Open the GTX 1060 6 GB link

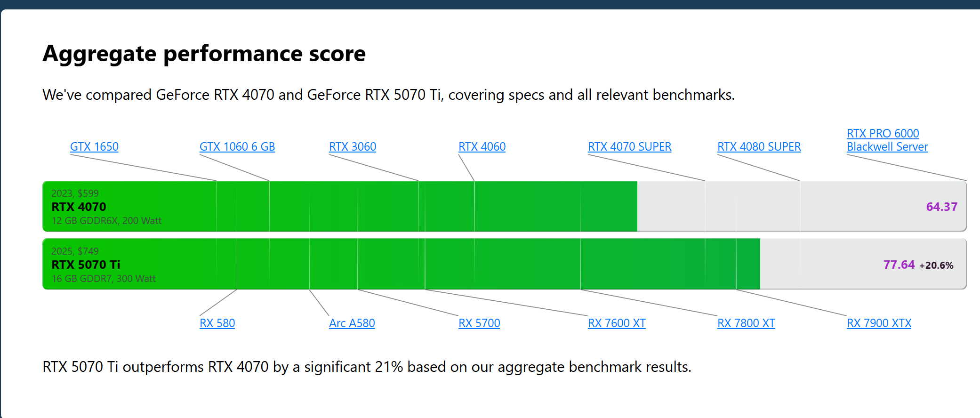click(x=237, y=147)
